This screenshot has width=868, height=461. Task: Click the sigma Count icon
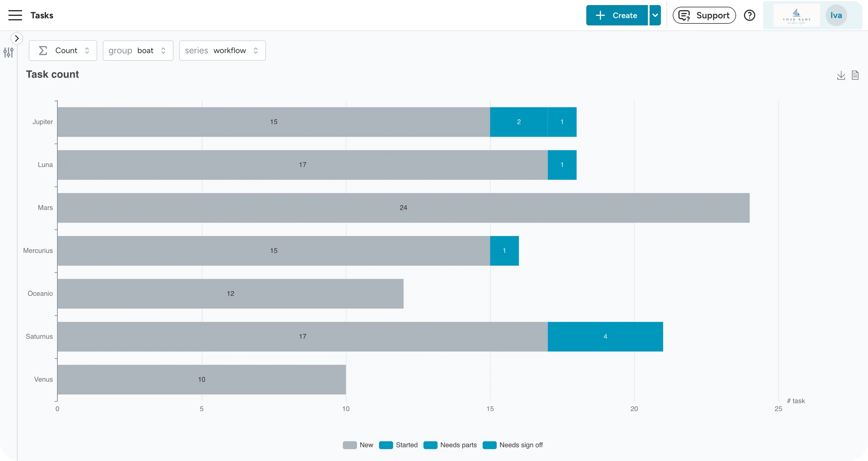pos(43,51)
